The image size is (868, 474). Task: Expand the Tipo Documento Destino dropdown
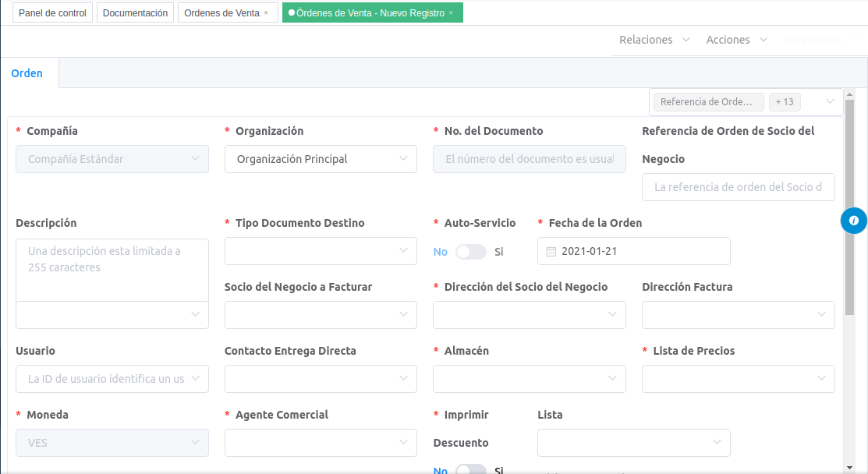320,251
